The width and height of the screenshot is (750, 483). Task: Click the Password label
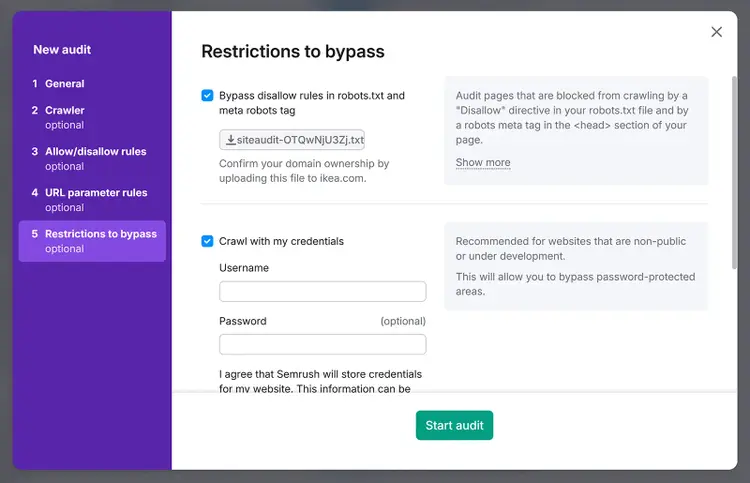[243, 321]
